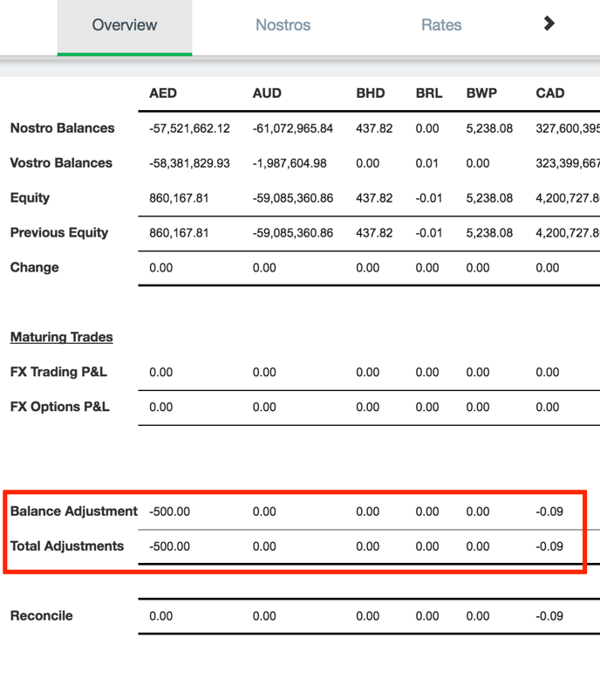Click the BRL column header
Screen dimensions: 600x700
pos(428,93)
